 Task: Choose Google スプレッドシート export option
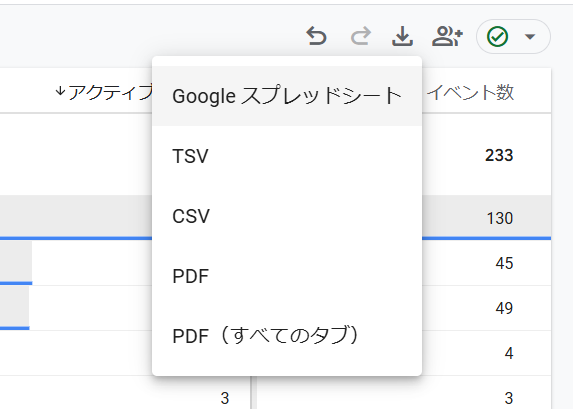[x=287, y=96]
